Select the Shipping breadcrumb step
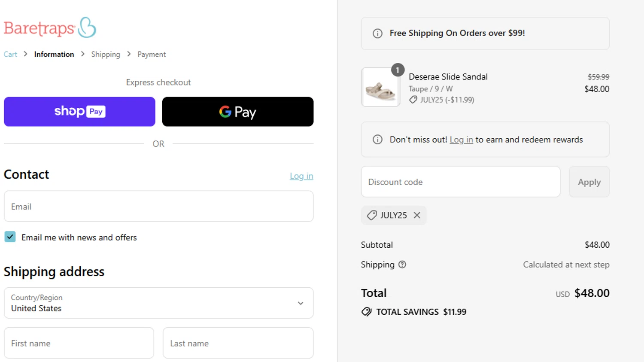The image size is (644, 362). (106, 54)
